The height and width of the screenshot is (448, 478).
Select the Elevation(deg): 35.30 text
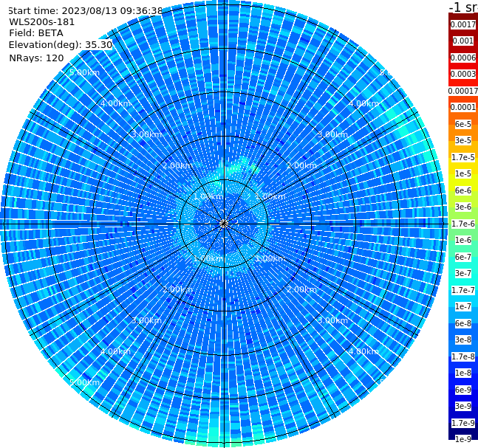(x=61, y=45)
